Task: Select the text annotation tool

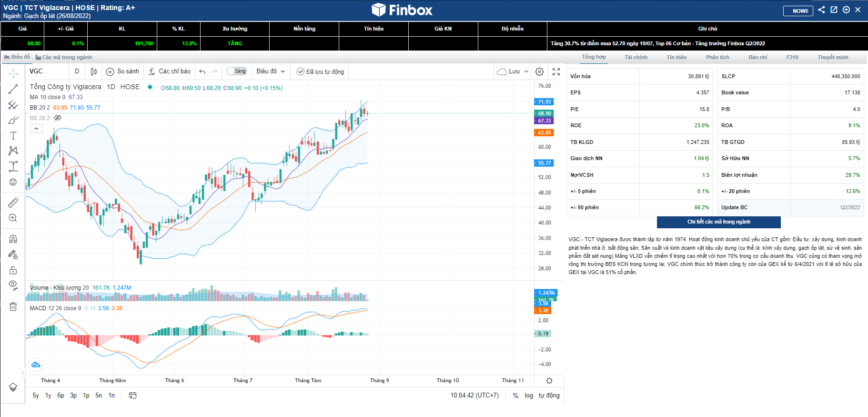Action: (x=13, y=136)
